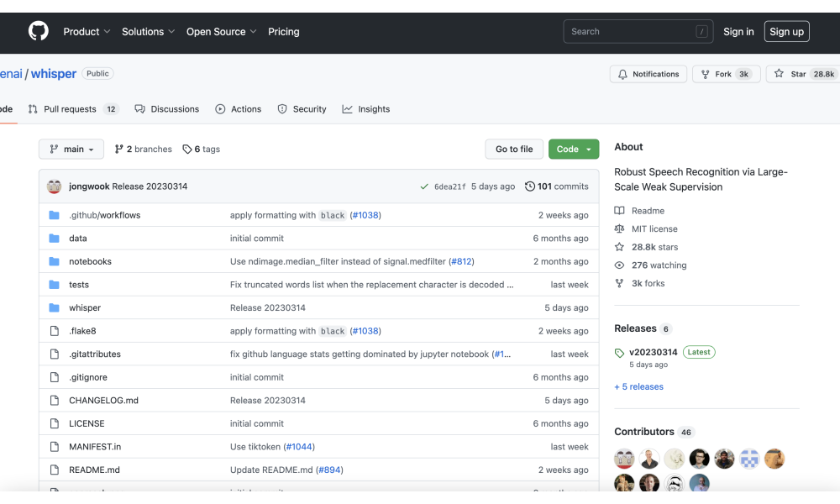
Task: Click the first contributor avatar
Action: (624, 459)
